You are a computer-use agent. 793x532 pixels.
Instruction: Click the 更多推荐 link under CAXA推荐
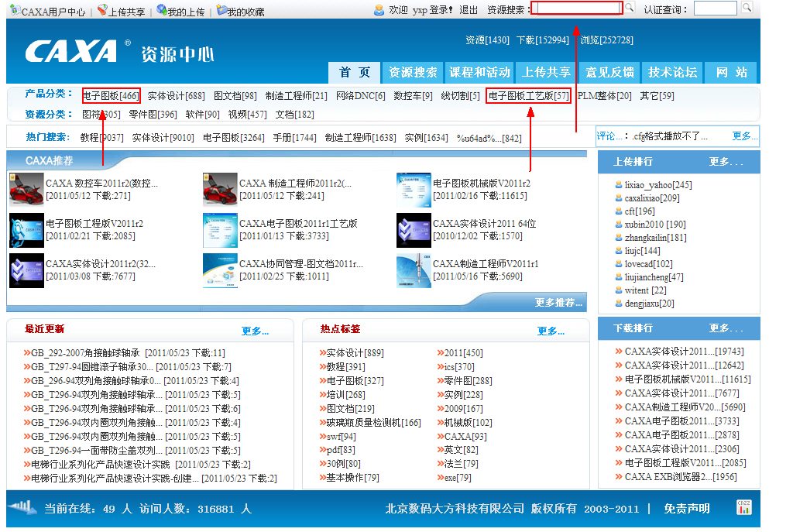tap(558, 303)
